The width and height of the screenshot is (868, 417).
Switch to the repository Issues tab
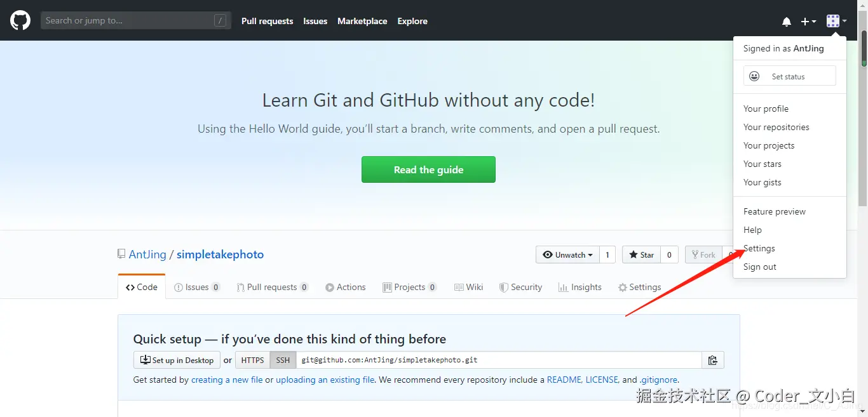[197, 287]
